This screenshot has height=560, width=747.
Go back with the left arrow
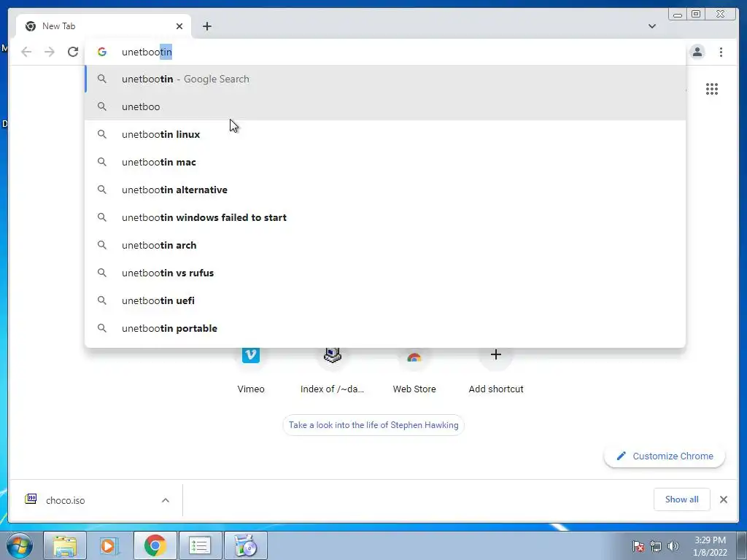tap(26, 52)
